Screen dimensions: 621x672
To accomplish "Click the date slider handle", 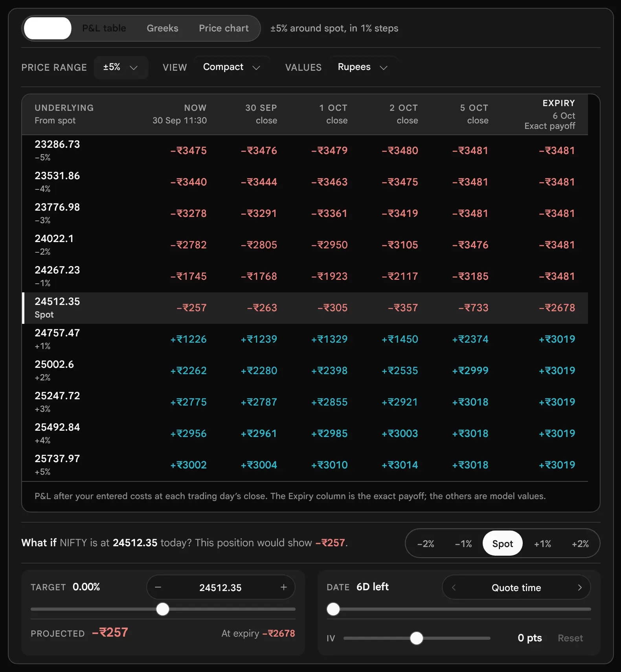I will [x=333, y=609].
